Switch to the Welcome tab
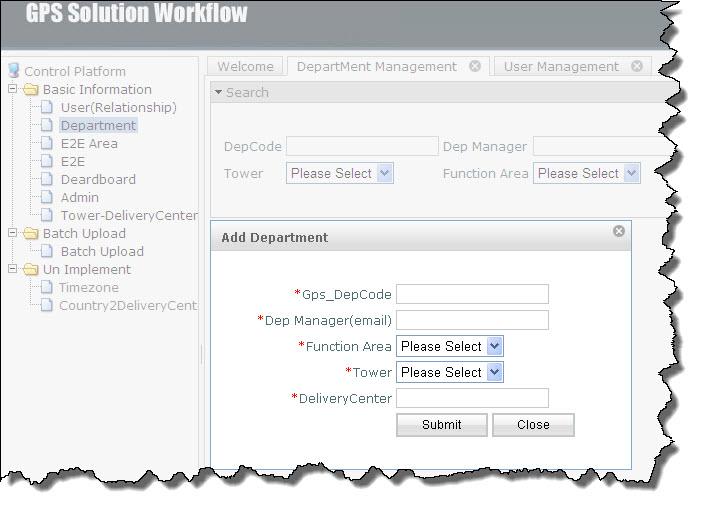702x507 pixels. (x=245, y=66)
